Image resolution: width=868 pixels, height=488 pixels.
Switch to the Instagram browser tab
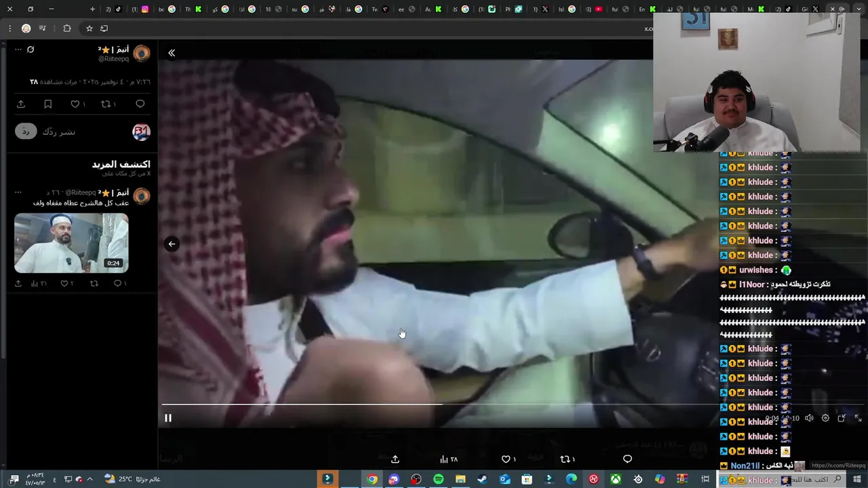pos(145,9)
